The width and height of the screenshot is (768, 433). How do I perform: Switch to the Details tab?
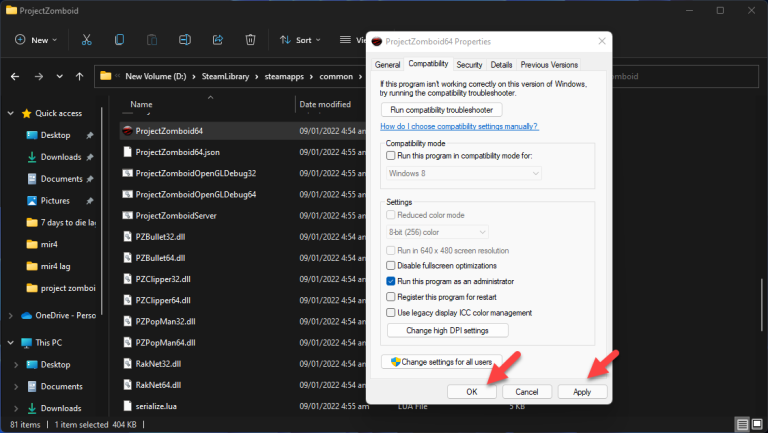(x=501, y=65)
